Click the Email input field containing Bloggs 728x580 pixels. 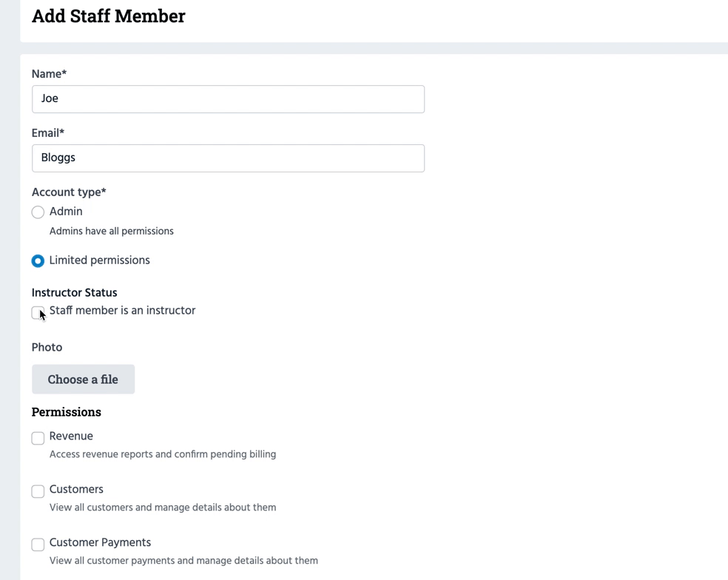point(228,158)
